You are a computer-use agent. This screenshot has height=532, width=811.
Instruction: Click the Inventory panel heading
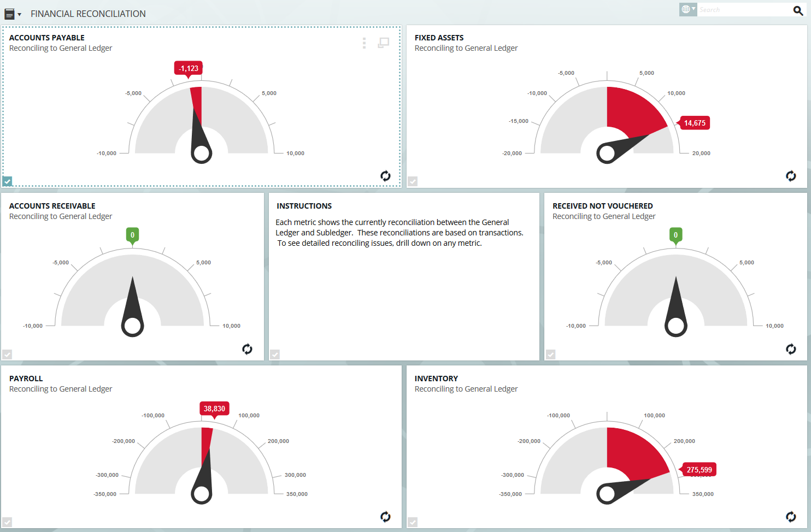436,379
